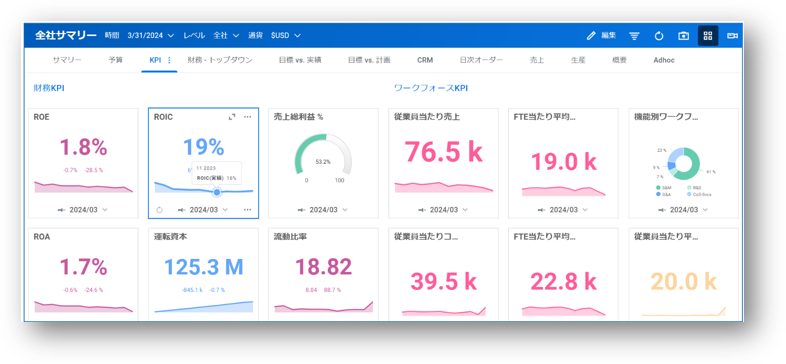Click the 流動比率 18.82 value
Screen dimensions: 786x364
tap(323, 267)
